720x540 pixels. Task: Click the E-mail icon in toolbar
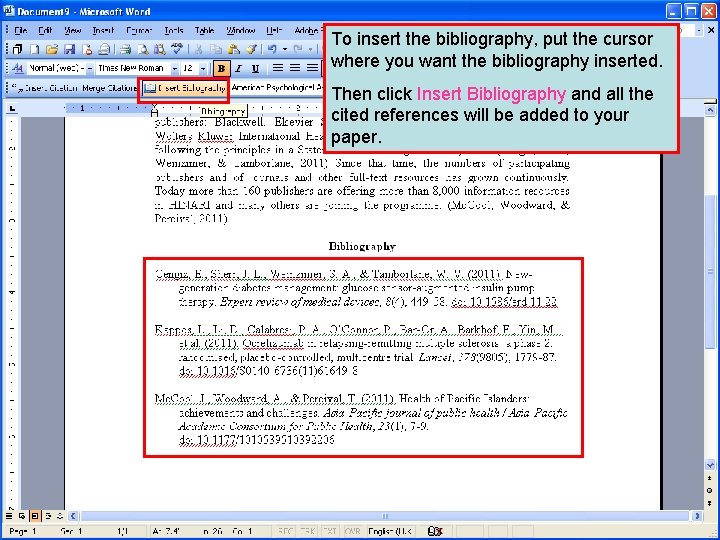tap(105, 49)
